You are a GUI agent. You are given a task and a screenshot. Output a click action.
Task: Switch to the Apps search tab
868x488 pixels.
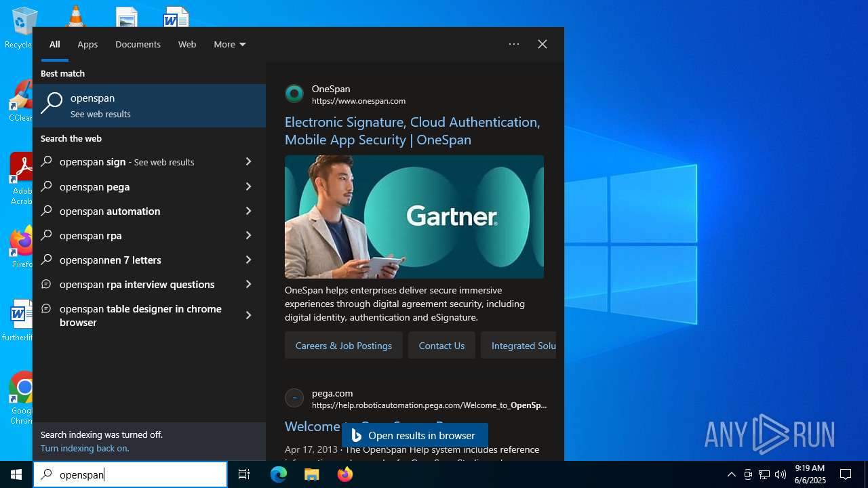[x=87, y=44]
